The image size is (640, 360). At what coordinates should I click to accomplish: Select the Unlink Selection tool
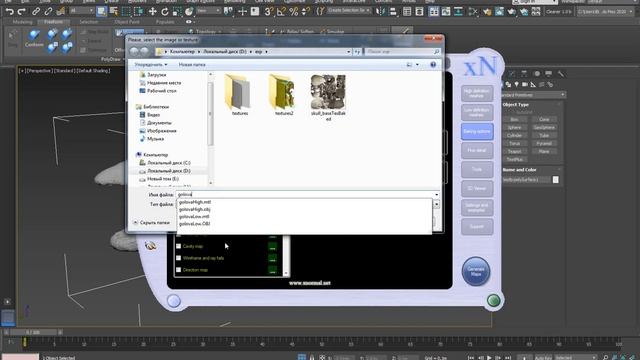(x=48, y=11)
